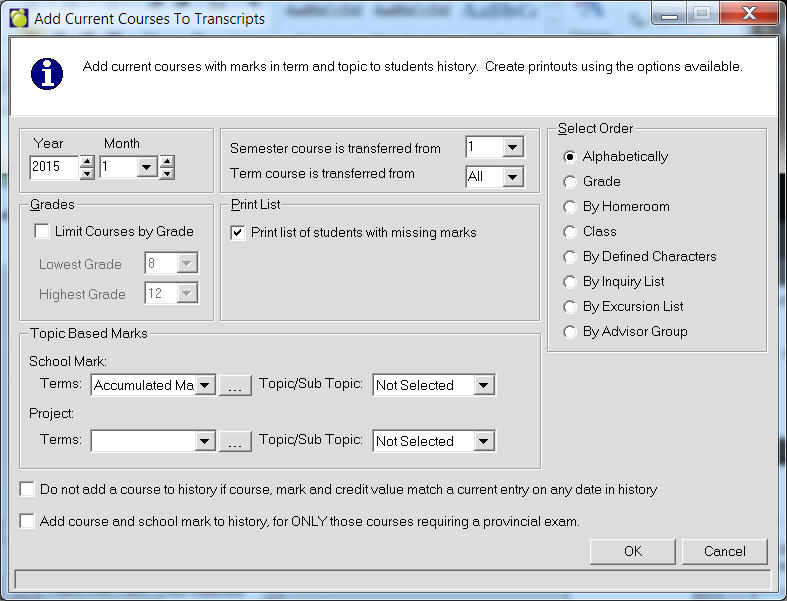Click the app icon in title bar
The width and height of the screenshot is (787, 601).
[18, 18]
